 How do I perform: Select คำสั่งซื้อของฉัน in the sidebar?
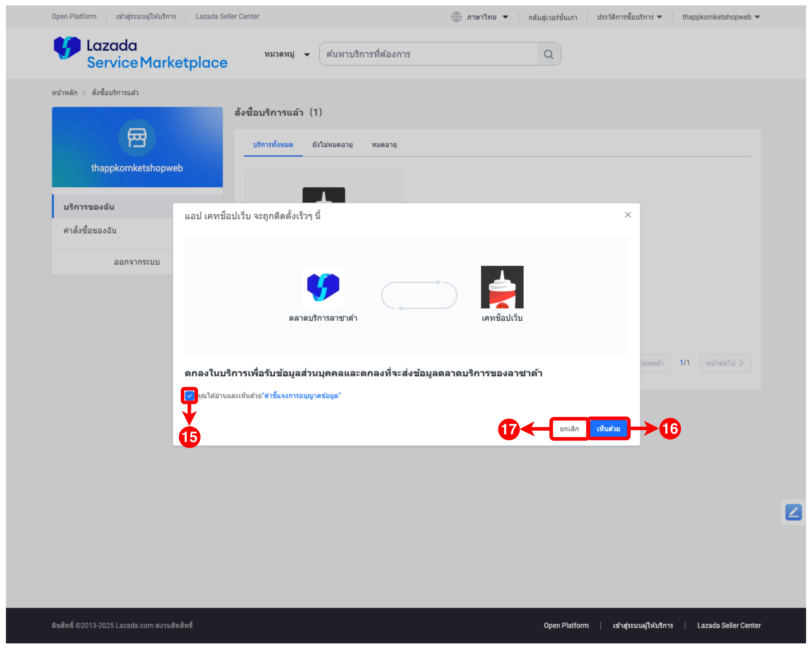(90, 230)
